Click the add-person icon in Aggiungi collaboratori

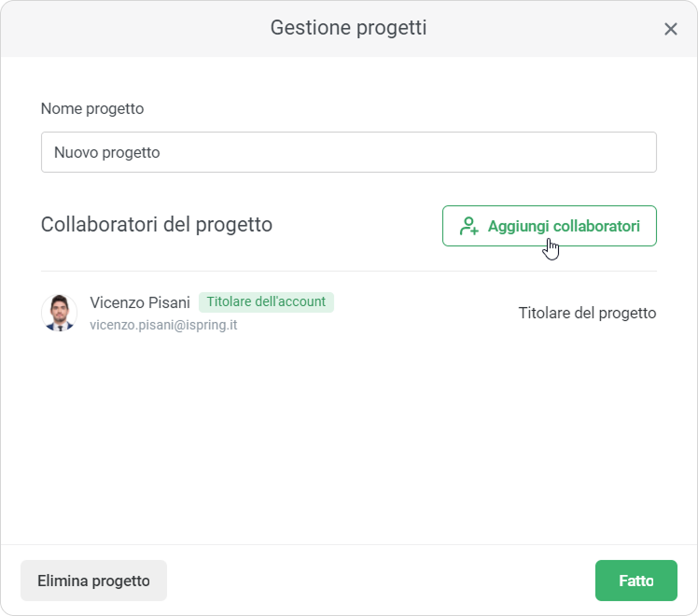pos(468,226)
